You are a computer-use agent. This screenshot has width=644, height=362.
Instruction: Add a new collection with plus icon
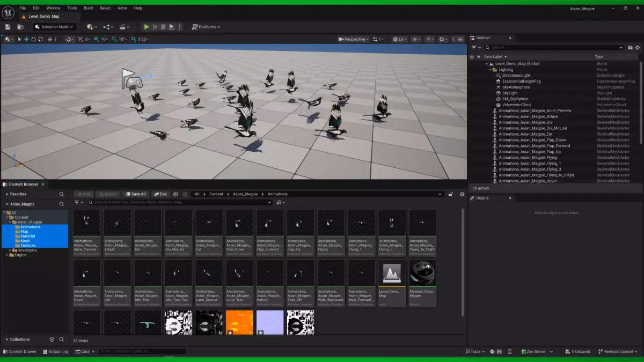coord(52,339)
